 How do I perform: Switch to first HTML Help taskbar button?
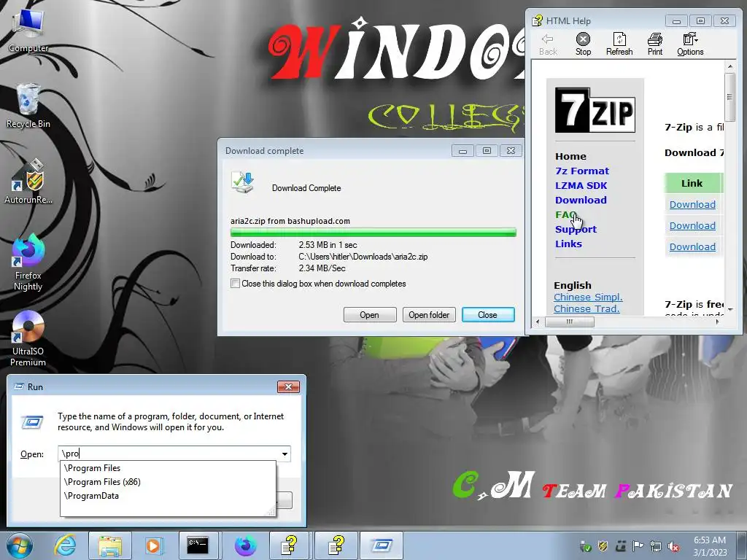click(289, 545)
